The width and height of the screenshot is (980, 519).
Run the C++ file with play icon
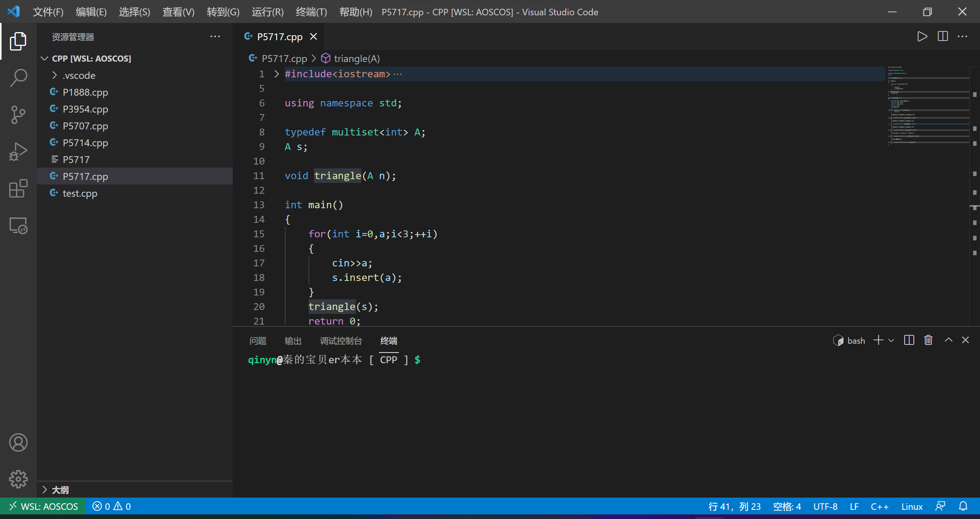pos(922,36)
